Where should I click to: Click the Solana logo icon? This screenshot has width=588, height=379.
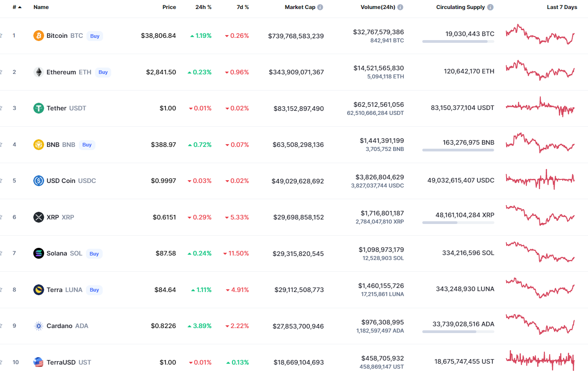coord(39,253)
